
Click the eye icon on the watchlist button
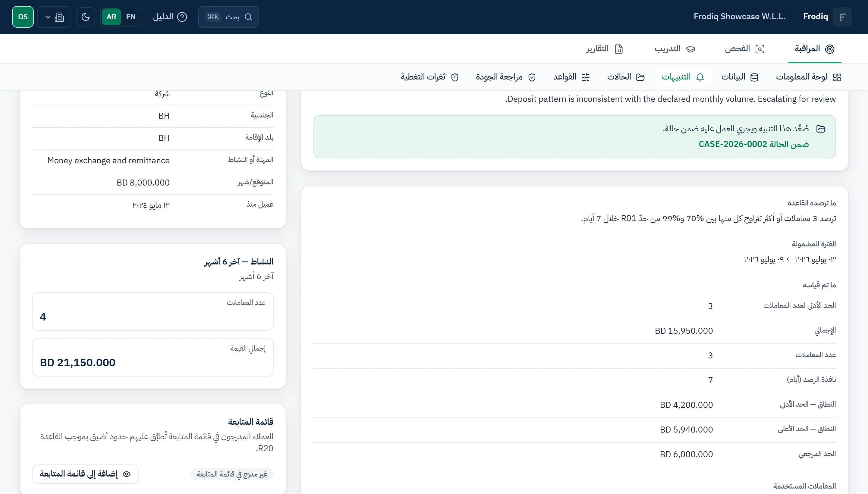(127, 474)
